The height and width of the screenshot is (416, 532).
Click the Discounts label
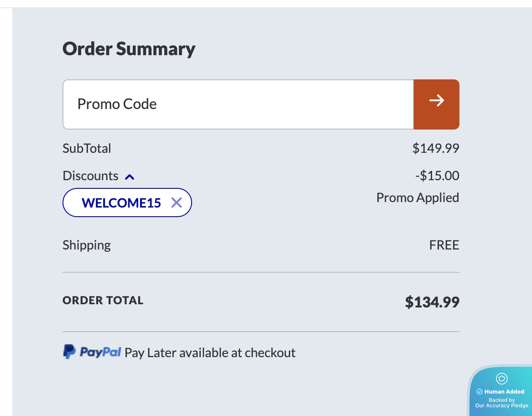pyautogui.click(x=90, y=176)
